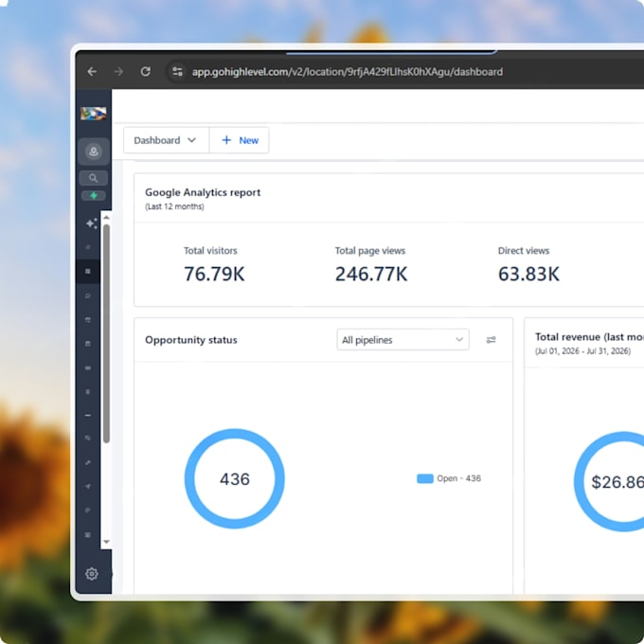Click the gohighlevel dashboard URL address
The image size is (644, 644).
[347, 72]
